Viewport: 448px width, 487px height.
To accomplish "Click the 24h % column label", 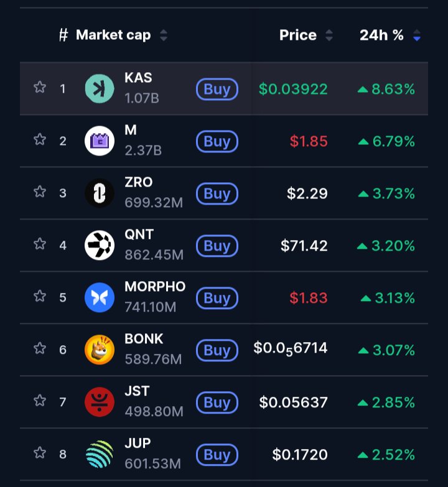I will [x=381, y=35].
